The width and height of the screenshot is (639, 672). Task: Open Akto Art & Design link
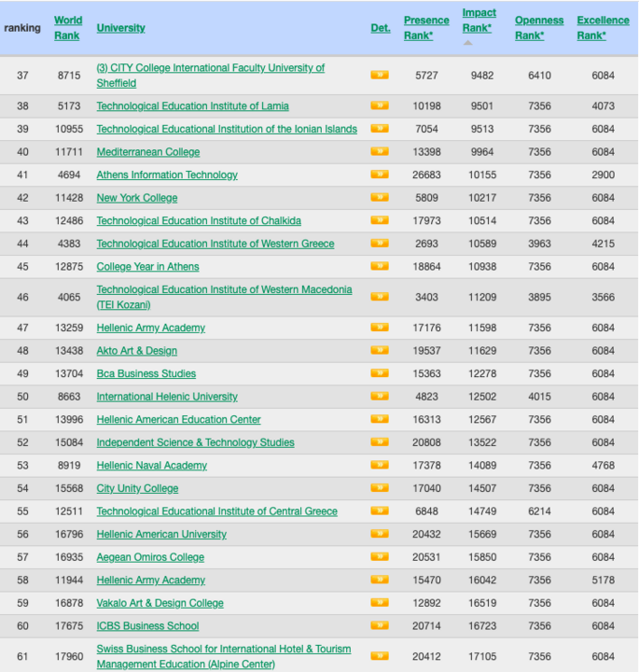[136, 351]
